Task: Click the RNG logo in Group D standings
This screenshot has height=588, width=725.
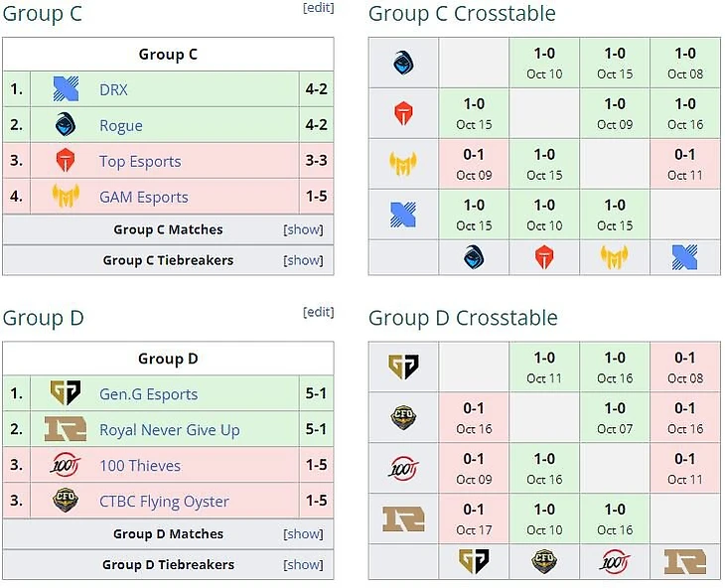Action: (66, 430)
